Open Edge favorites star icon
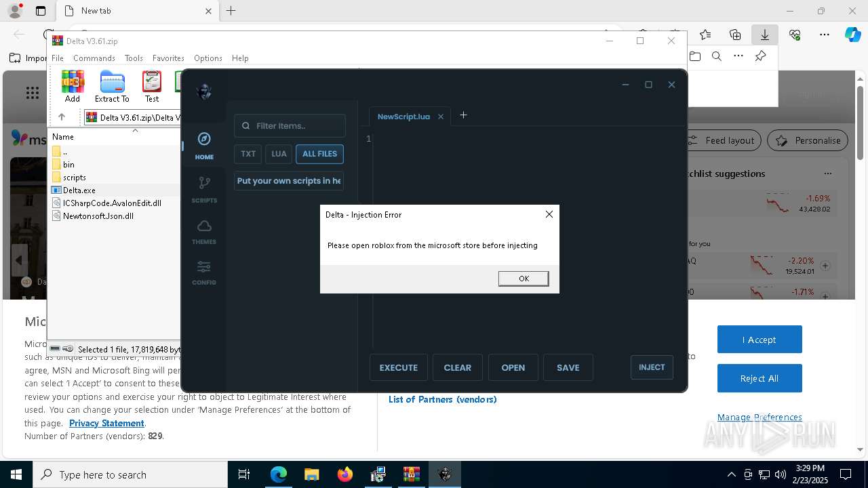Screen dimensions: 868x488 point(705,35)
